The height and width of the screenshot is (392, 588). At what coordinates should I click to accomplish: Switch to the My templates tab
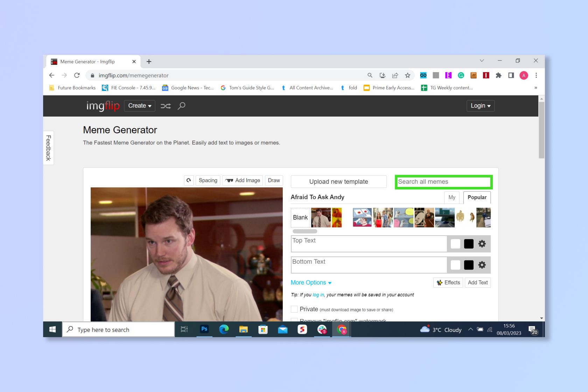click(x=452, y=197)
